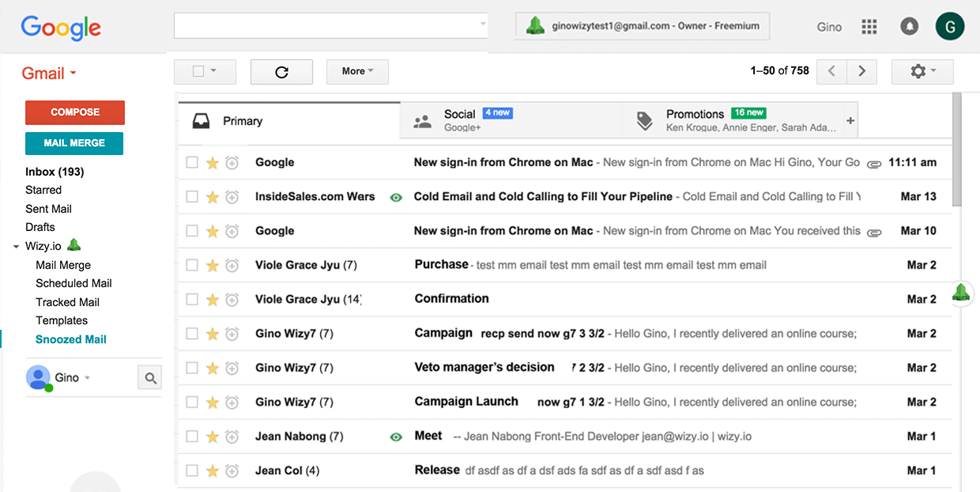Image resolution: width=980 pixels, height=492 pixels.
Task: Open search options dropdown arrow
Action: pos(483,25)
